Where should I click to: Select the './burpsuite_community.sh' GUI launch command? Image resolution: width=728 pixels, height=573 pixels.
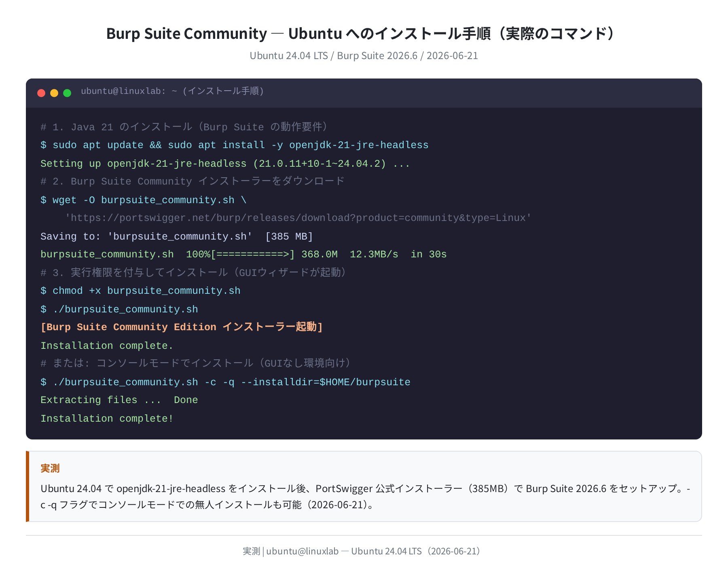tap(119, 309)
